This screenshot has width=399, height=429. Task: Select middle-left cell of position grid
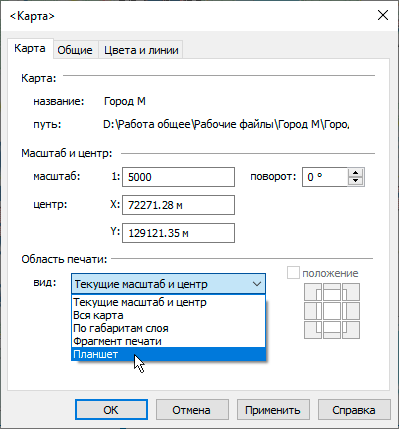313,311
